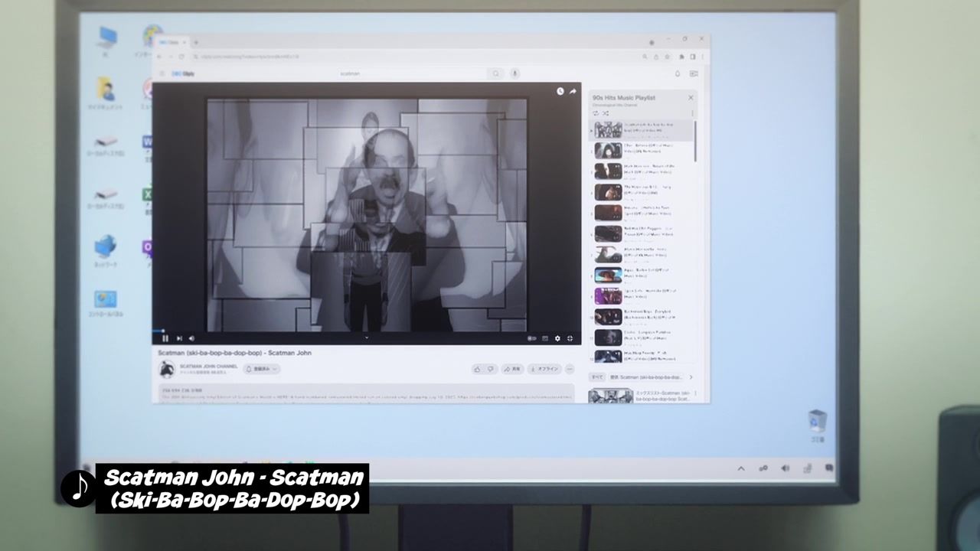Click the Share button below the video

pos(512,369)
